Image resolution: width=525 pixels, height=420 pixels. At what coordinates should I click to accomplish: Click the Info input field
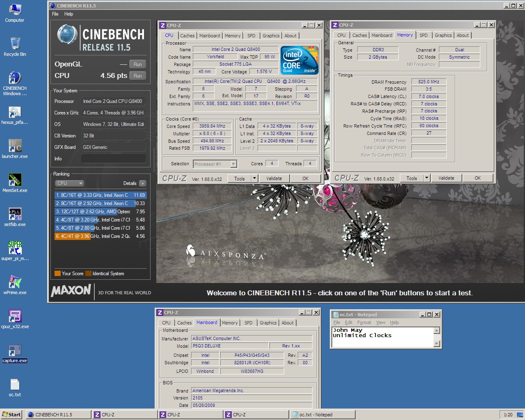tap(114, 159)
